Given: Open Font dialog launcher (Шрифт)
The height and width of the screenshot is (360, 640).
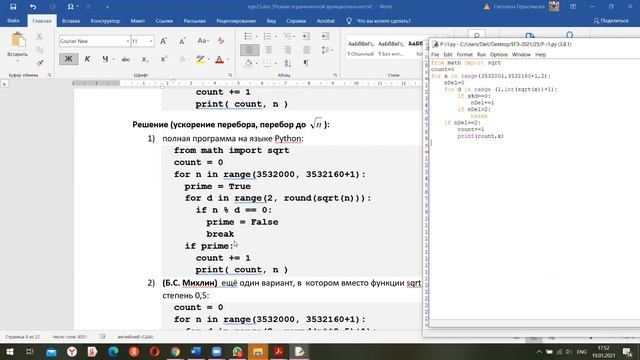Looking at the screenshot, I should 230,75.
